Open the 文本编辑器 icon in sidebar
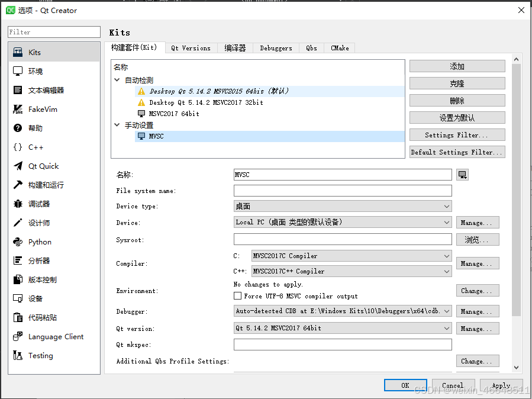The width and height of the screenshot is (532, 399). click(x=18, y=90)
